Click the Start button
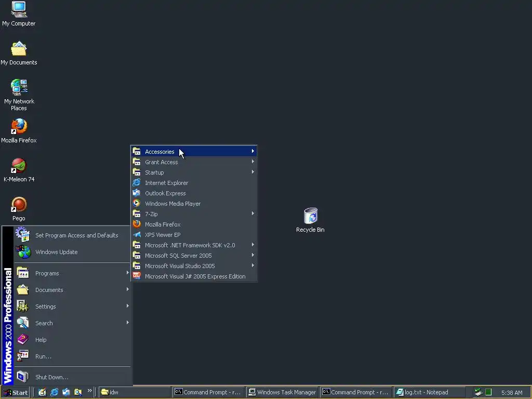This screenshot has height=399, width=532. click(x=16, y=393)
